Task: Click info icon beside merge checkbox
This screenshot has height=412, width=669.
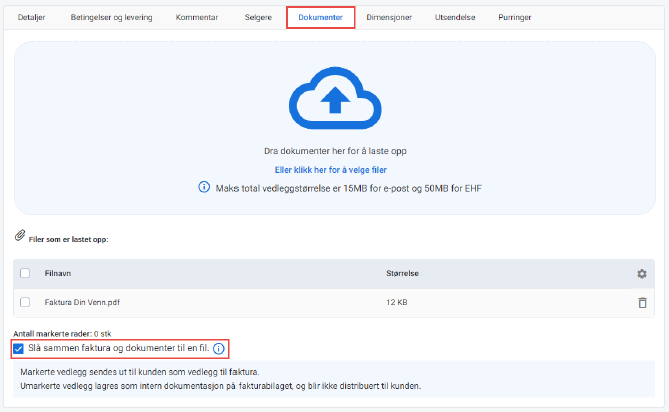Action: (x=219, y=349)
